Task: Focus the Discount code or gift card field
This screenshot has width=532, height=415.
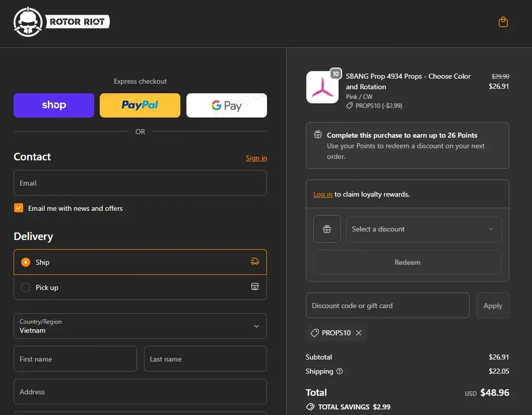Action: (x=387, y=306)
